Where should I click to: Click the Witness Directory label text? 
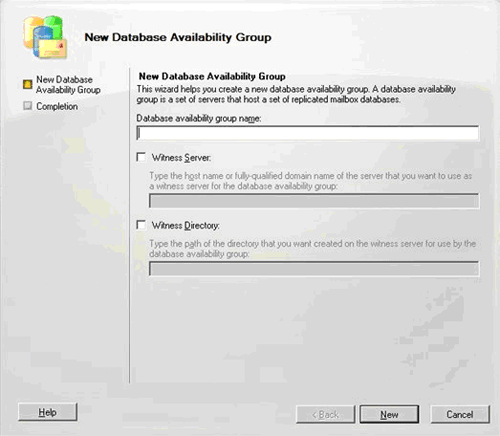point(186,226)
